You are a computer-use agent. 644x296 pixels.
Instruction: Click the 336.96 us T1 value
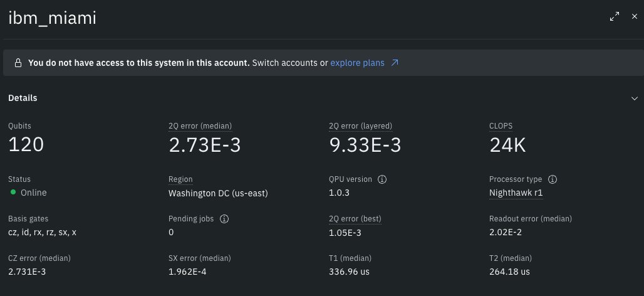(x=349, y=272)
